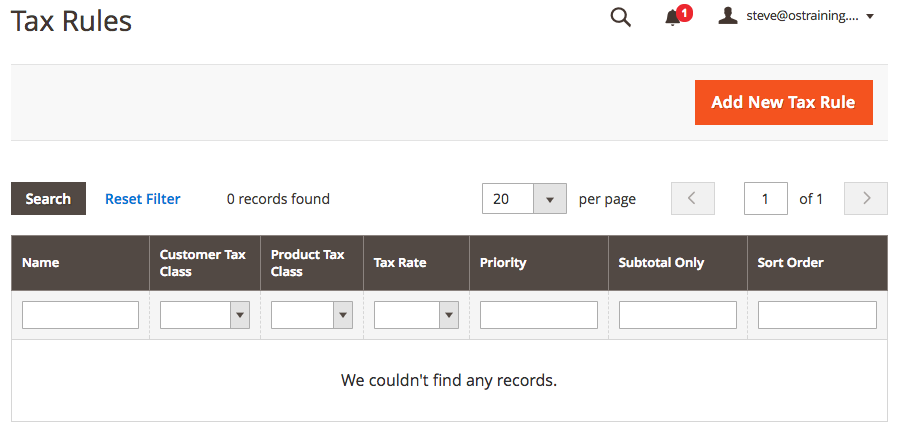Click the Reset Filter link
The height and width of the screenshot is (429, 897).
143,199
